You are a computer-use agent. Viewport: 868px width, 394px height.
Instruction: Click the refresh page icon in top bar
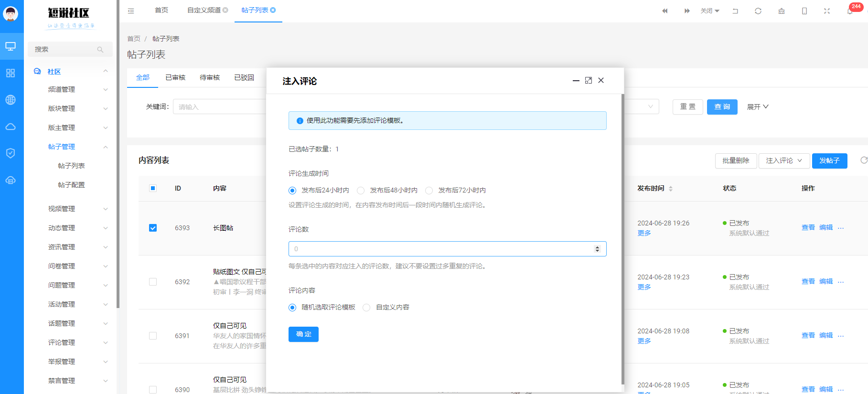758,11
